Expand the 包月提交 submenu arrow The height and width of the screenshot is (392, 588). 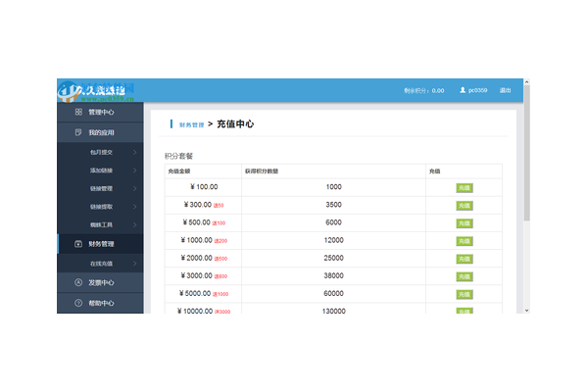[x=134, y=152]
